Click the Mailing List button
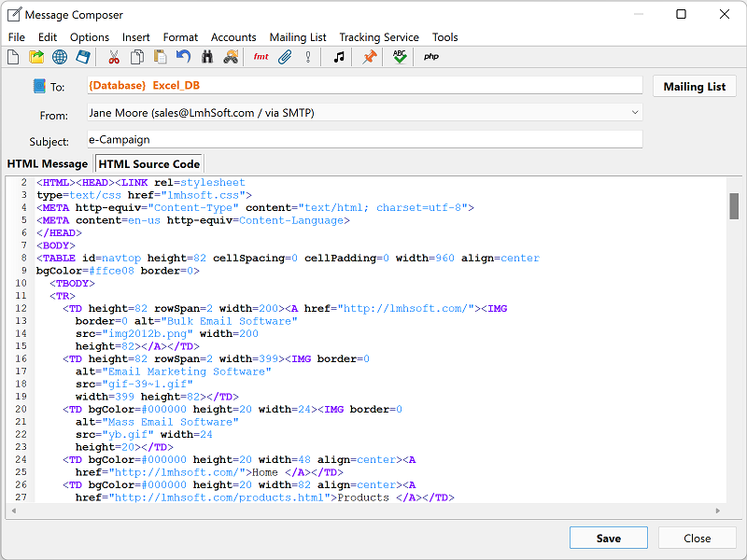747x560 pixels. 695,87
